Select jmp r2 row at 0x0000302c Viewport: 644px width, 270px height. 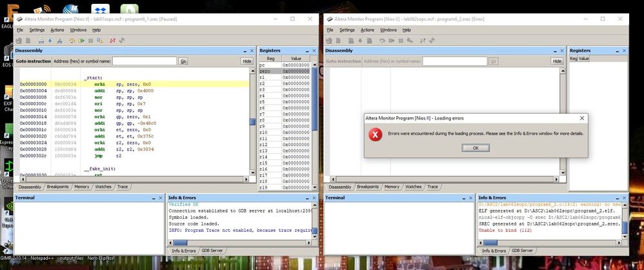pos(134,156)
